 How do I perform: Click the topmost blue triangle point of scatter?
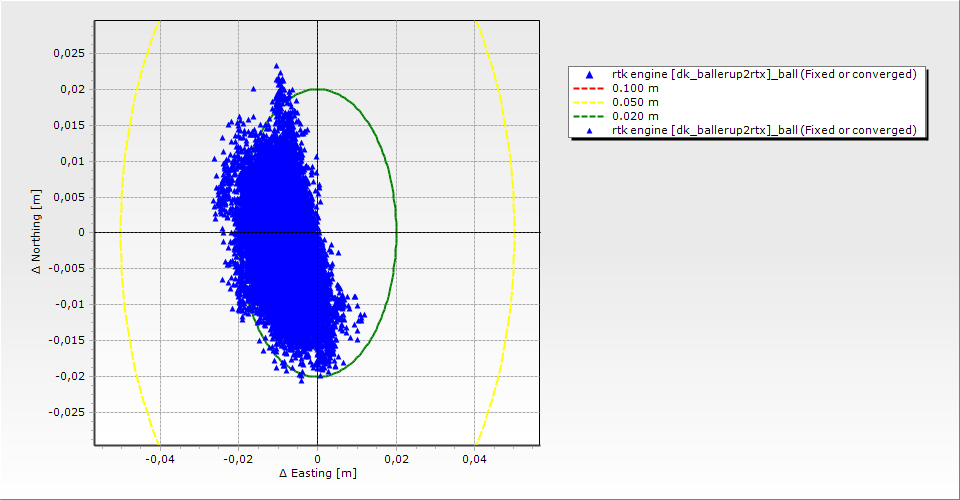pyautogui.click(x=277, y=66)
